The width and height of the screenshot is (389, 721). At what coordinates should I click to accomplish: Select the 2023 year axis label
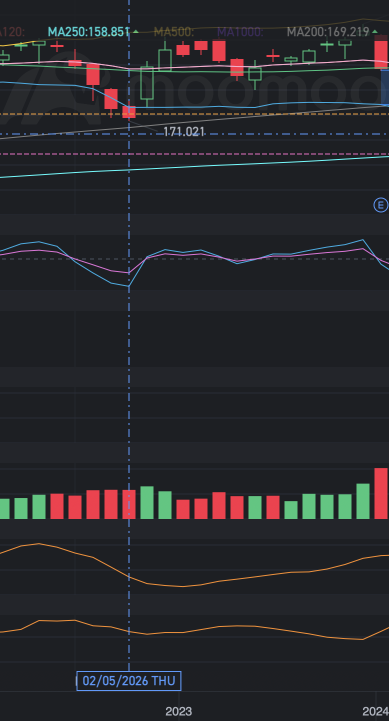tap(178, 711)
